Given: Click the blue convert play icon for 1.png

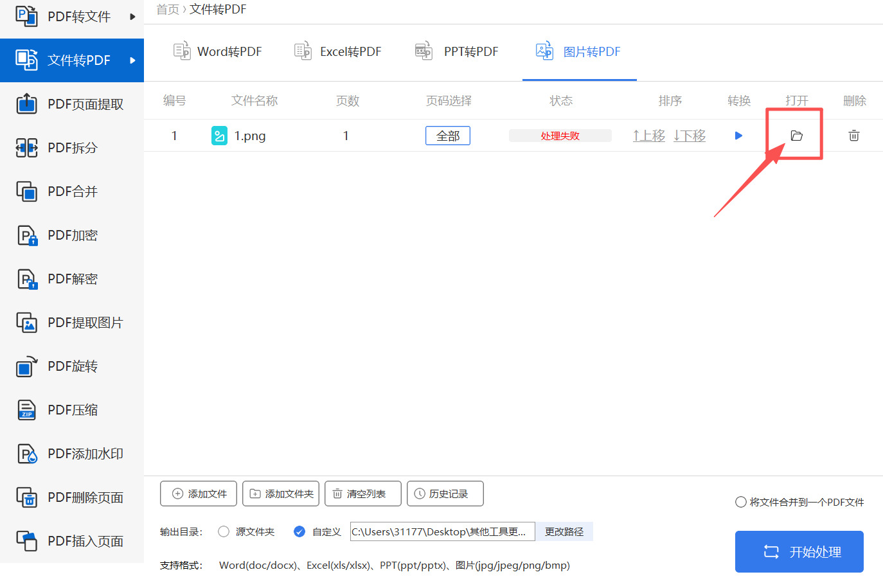Looking at the screenshot, I should tap(738, 136).
